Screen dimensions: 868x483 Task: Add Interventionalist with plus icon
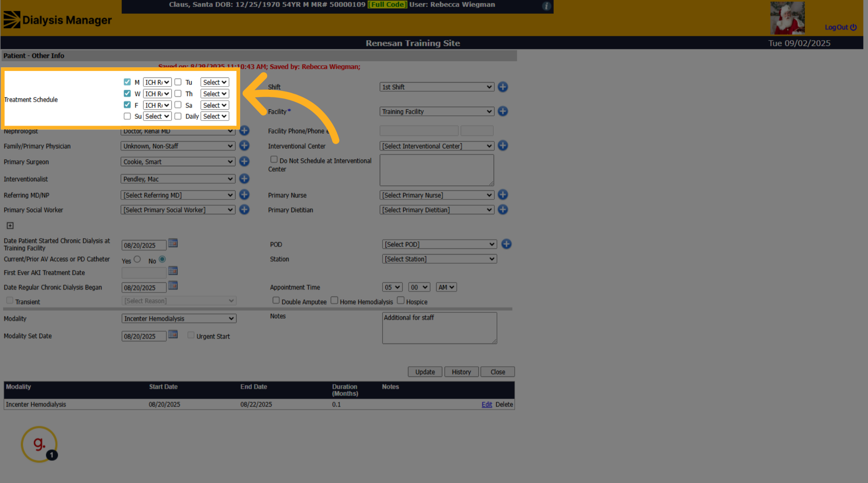[244, 178]
